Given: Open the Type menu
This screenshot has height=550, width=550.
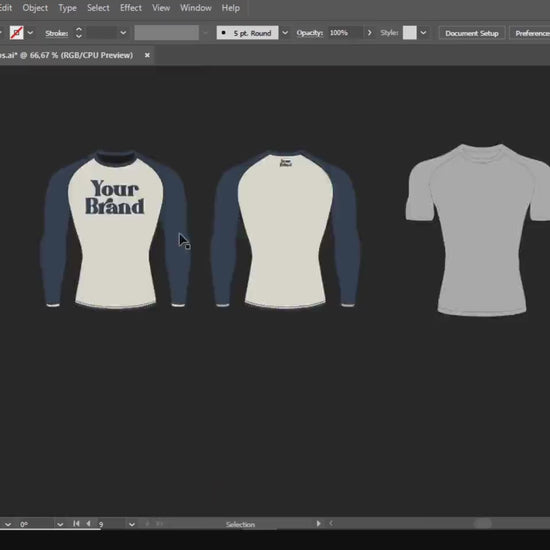Looking at the screenshot, I should (67, 8).
